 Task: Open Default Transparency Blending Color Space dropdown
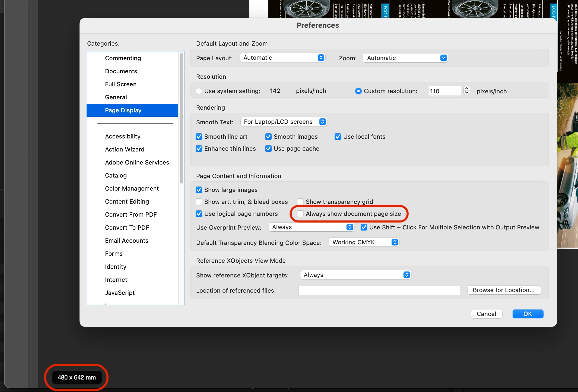pyautogui.click(x=364, y=242)
